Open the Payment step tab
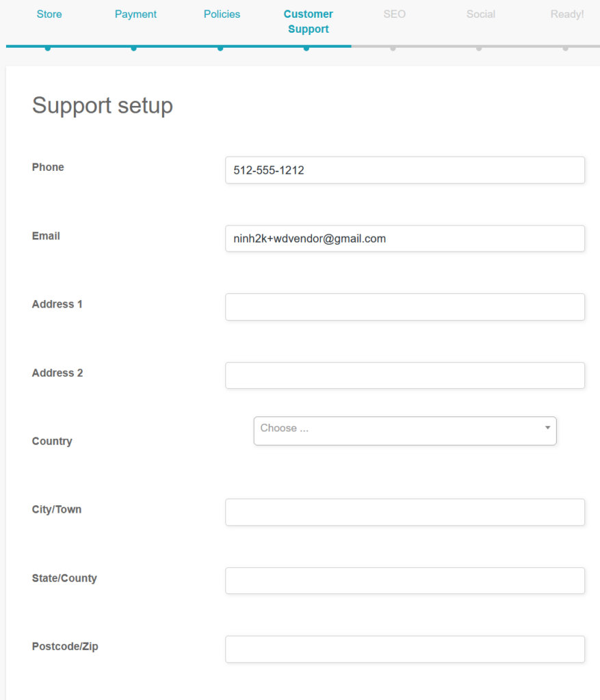Image resolution: width=600 pixels, height=700 pixels. 135,14
